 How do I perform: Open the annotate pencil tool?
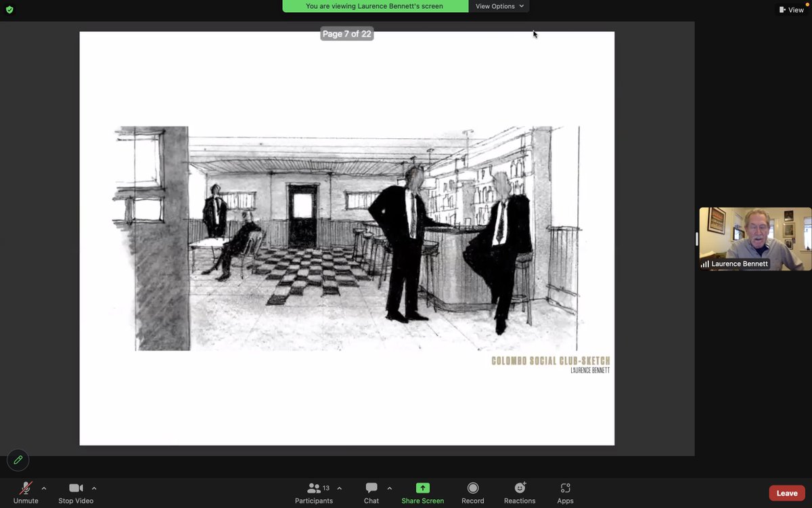point(18,460)
